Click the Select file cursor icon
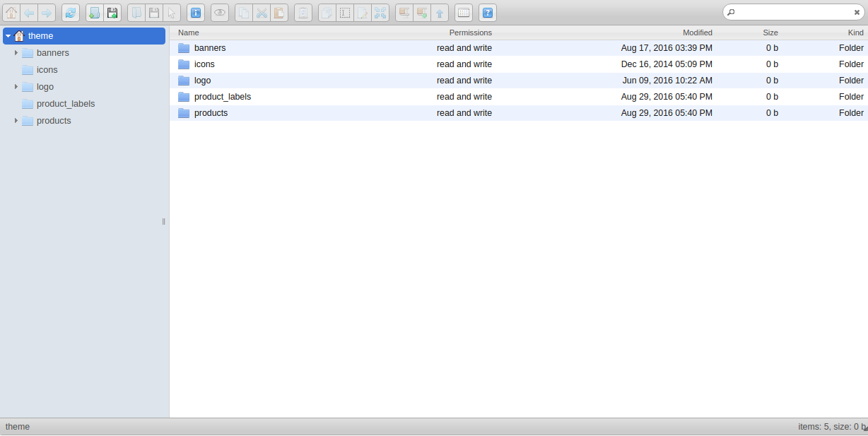868x436 pixels. [x=172, y=13]
